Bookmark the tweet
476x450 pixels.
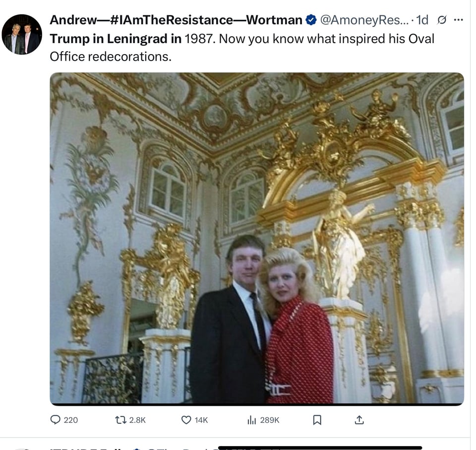tap(318, 420)
